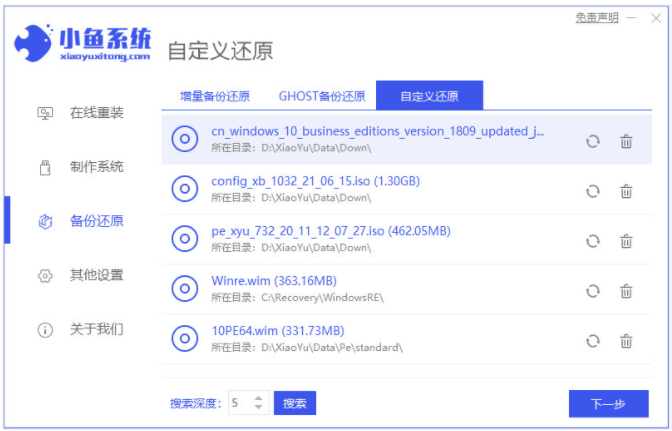Click the disc icon beside 10PE64.wim
Screen dimensions: 672x431
pyautogui.click(x=185, y=340)
